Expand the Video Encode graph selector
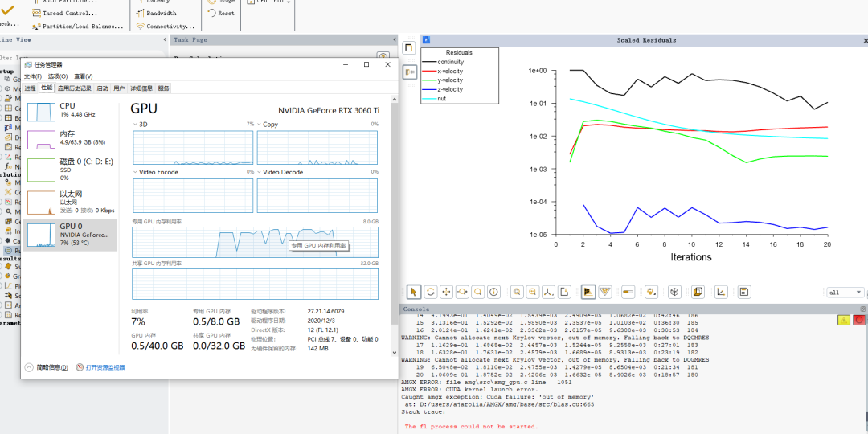 coord(136,172)
